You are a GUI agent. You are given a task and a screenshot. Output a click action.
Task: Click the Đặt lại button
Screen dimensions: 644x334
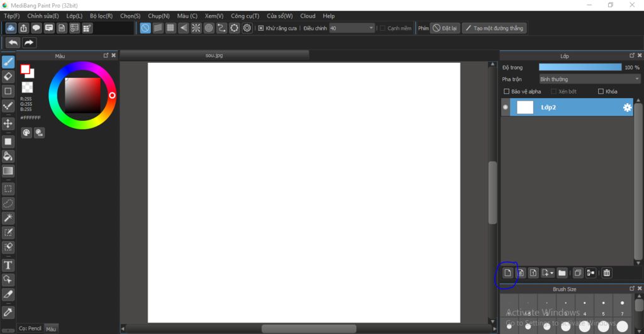pos(445,28)
